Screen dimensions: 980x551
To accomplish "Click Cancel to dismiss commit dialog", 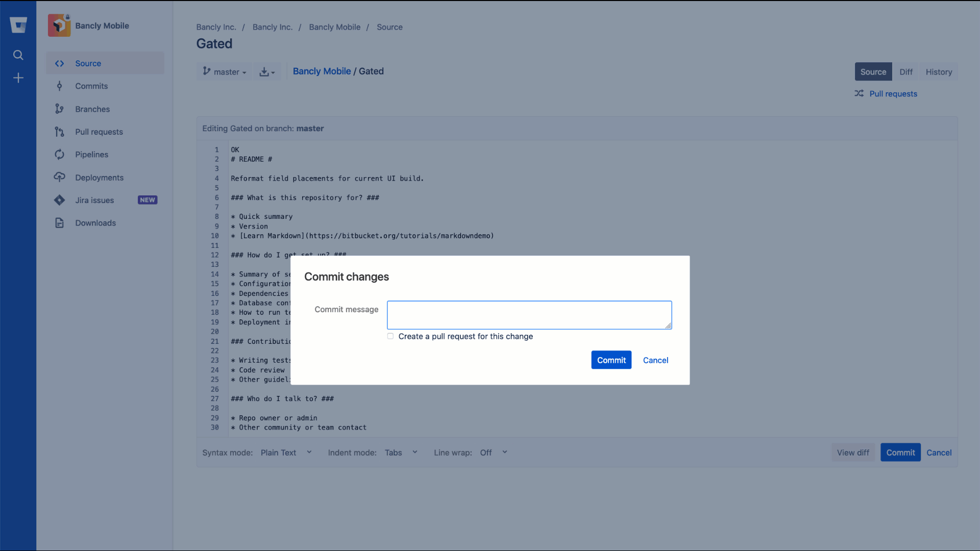I will coord(655,360).
